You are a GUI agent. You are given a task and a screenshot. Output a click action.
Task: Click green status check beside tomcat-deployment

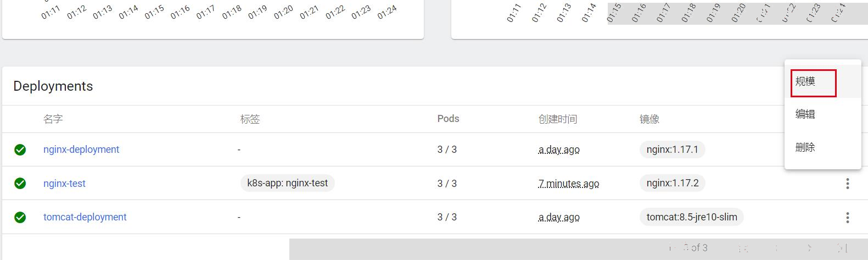[20, 218]
